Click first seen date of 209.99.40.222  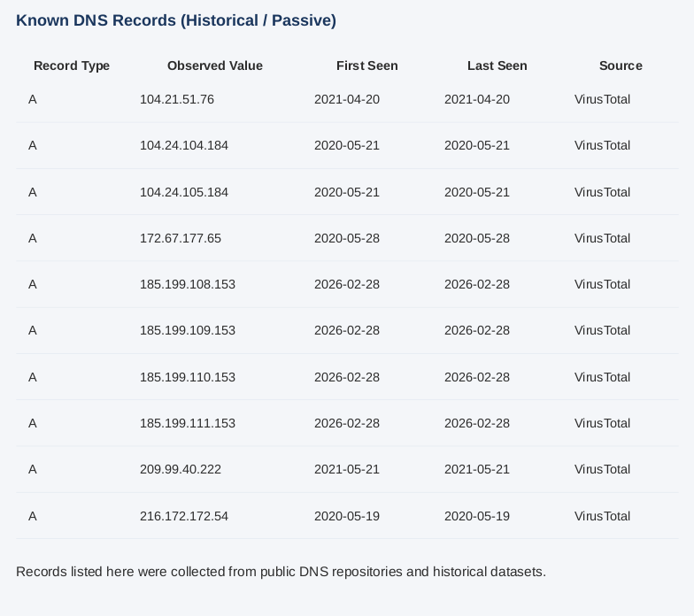(347, 469)
